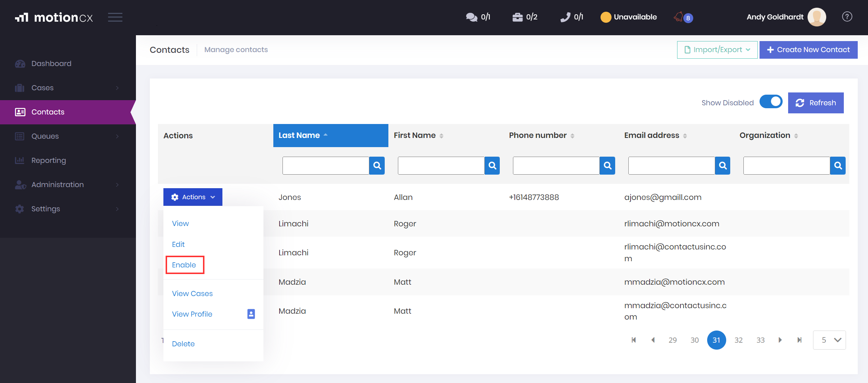The image size is (868, 383).
Task: Click email rlimachi@motioncx.com
Action: pyautogui.click(x=672, y=224)
